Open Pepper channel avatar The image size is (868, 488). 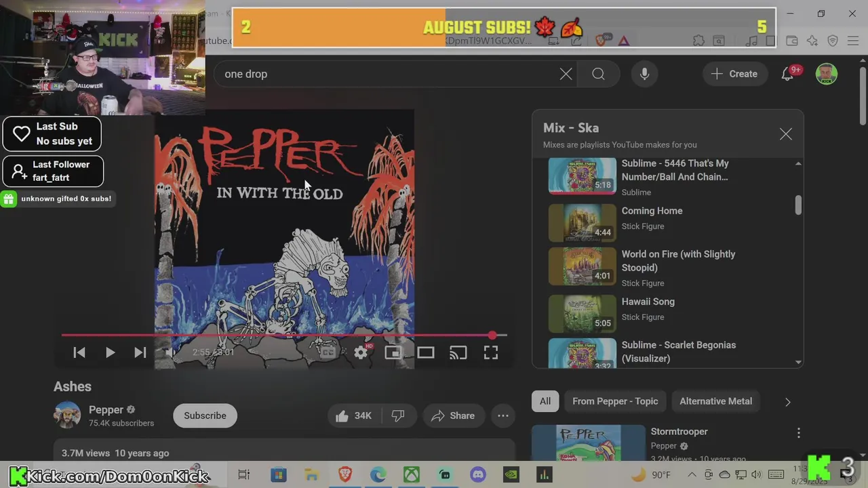tap(67, 415)
